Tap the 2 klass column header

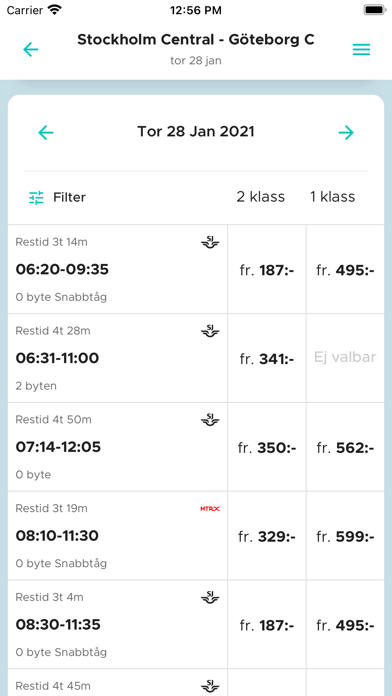[261, 197]
